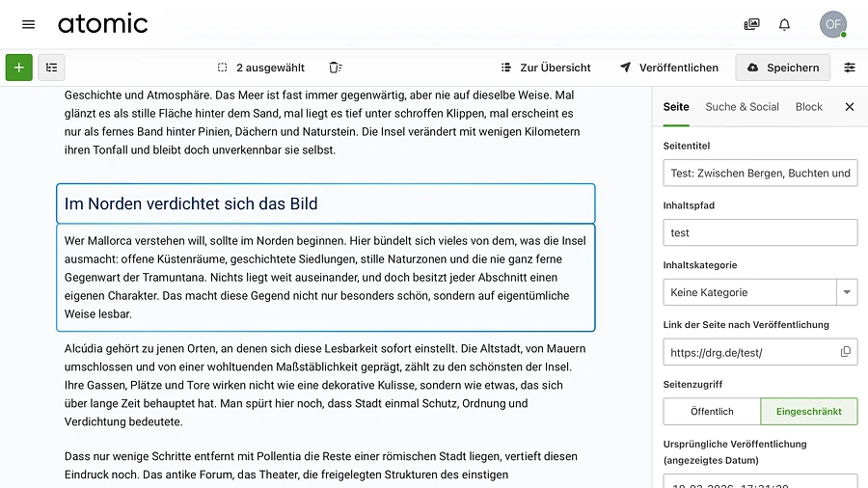Expand the Inhaltskategorie dropdown
Viewport: 868px width, 488px height.
(847, 292)
